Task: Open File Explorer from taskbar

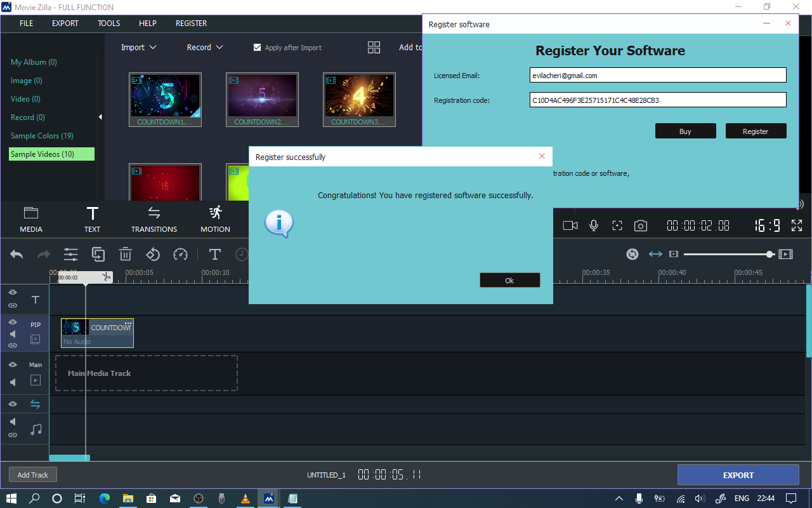Action: click(128, 498)
